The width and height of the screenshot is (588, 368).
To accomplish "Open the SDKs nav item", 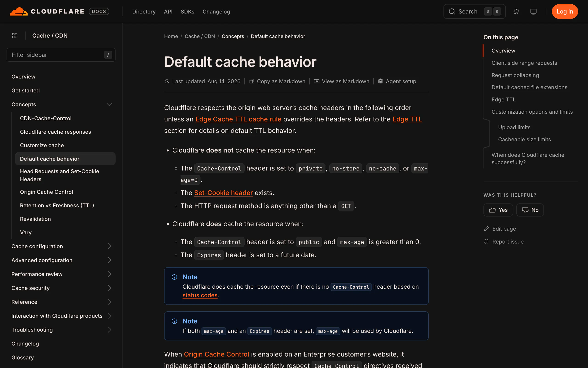I will point(187,11).
